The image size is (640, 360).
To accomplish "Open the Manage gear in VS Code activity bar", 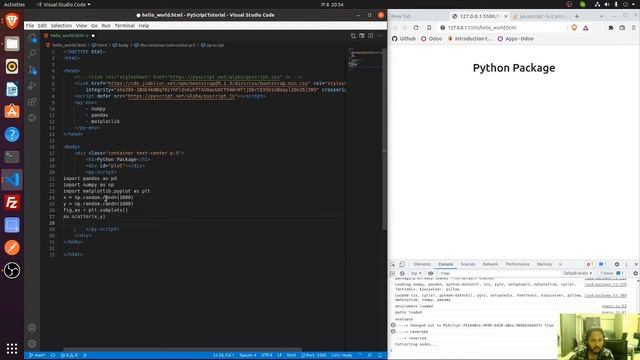I will tap(32, 343).
